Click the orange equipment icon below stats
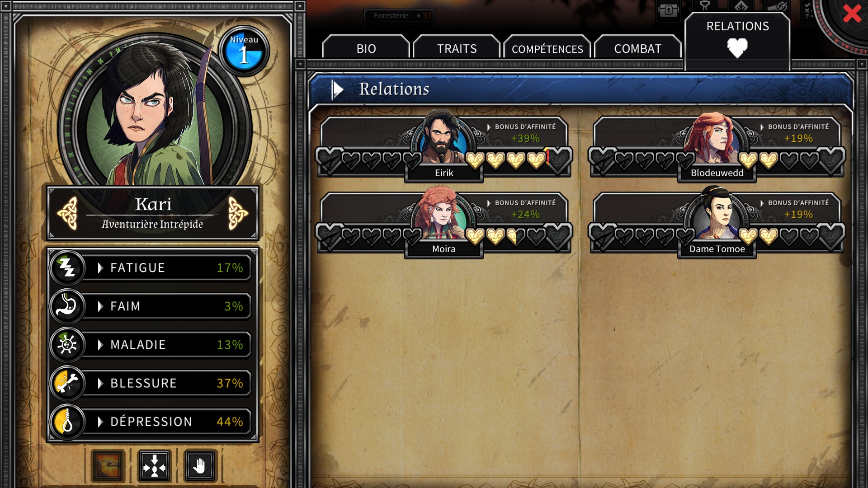The height and width of the screenshot is (488, 868). pos(108,465)
